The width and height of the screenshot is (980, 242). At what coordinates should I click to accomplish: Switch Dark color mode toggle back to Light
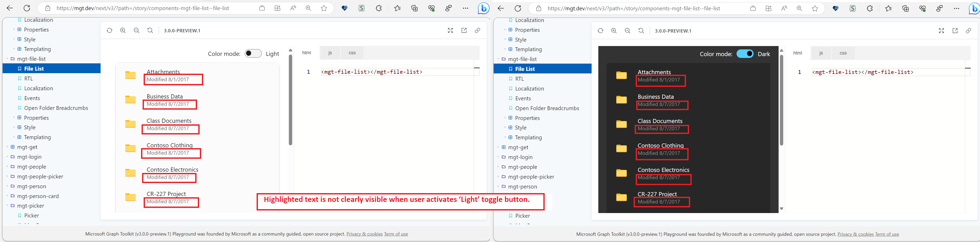(x=745, y=54)
